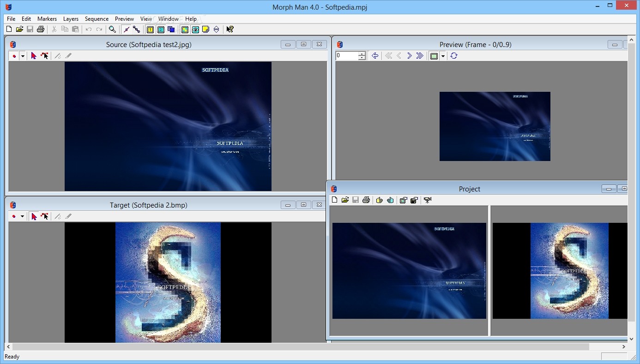Open marker type dropdown in Source window

click(x=22, y=56)
